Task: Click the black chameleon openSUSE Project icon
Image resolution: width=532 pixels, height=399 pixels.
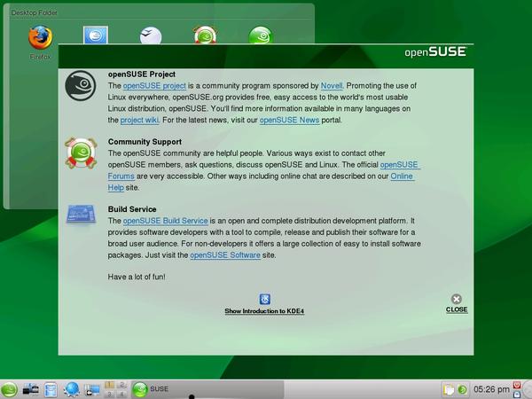Action: pyautogui.click(x=81, y=85)
